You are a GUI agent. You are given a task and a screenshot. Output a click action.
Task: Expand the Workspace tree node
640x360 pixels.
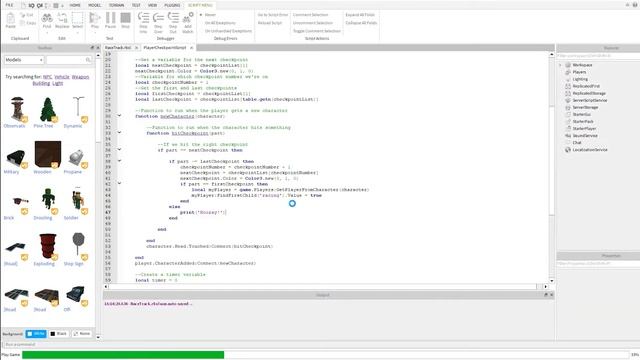coord(560,65)
